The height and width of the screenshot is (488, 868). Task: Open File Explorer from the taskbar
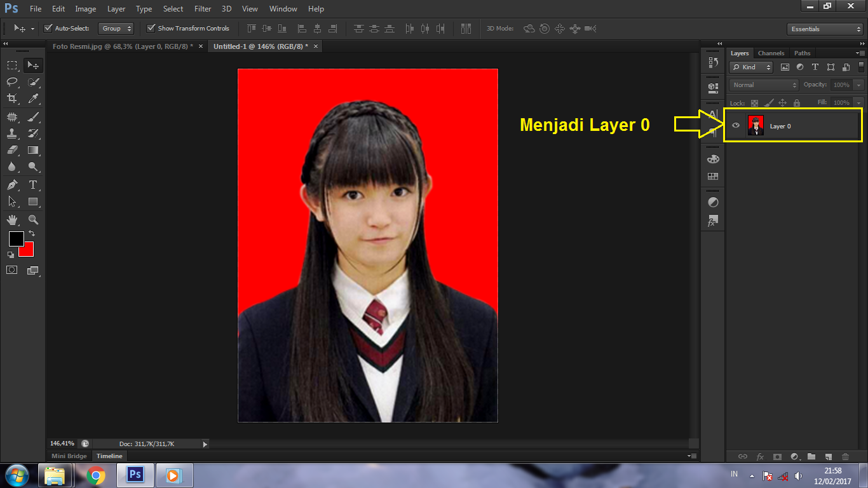(55, 475)
